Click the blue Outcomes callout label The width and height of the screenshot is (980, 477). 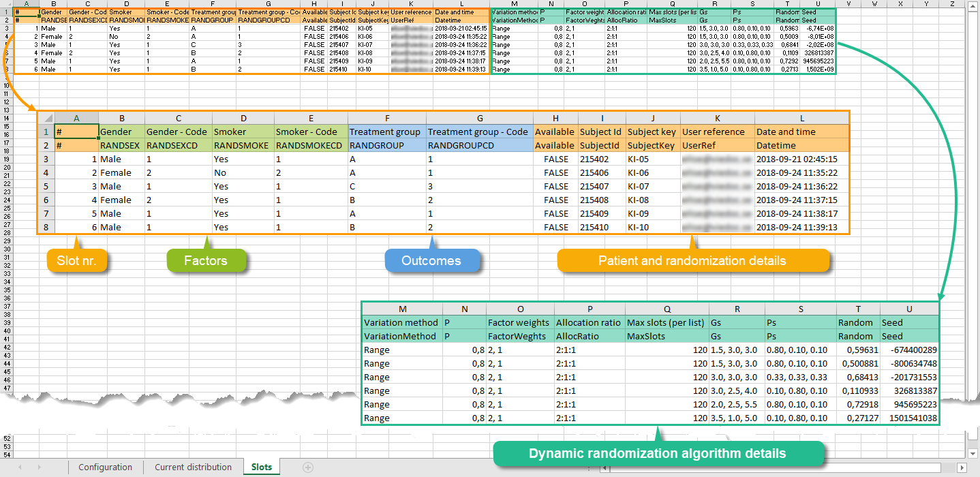[x=431, y=260]
